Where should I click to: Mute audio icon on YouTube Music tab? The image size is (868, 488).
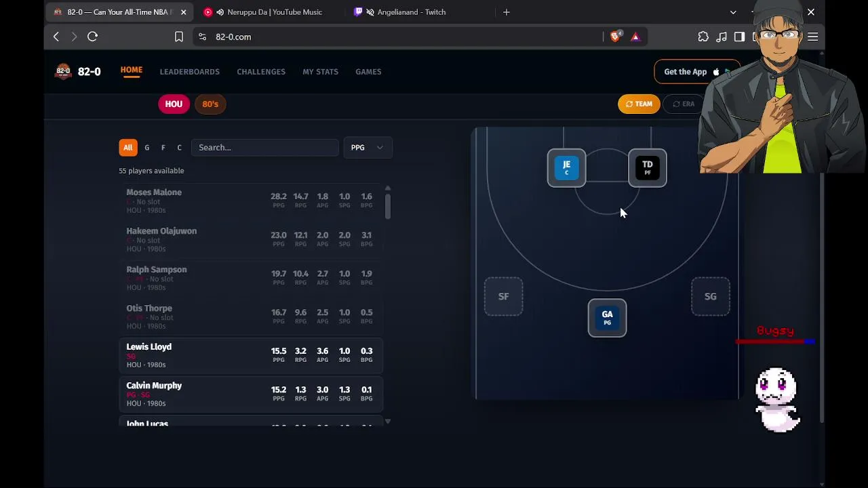pyautogui.click(x=220, y=12)
